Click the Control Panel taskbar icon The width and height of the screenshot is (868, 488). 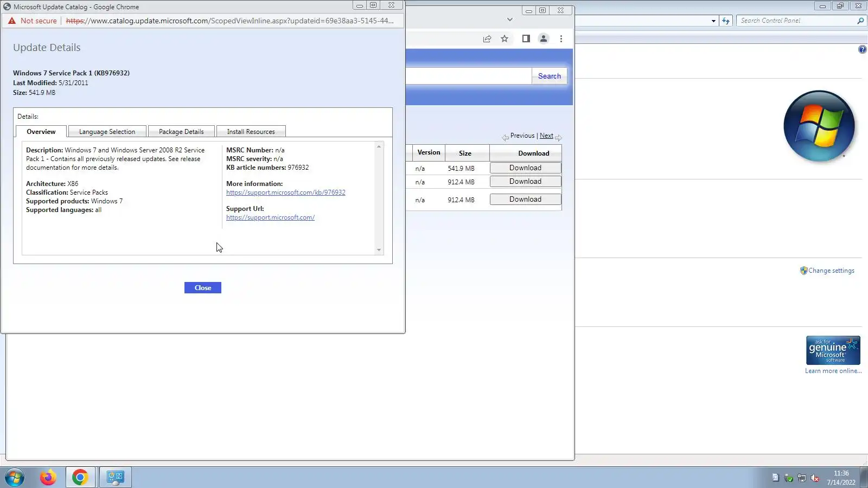tap(116, 477)
